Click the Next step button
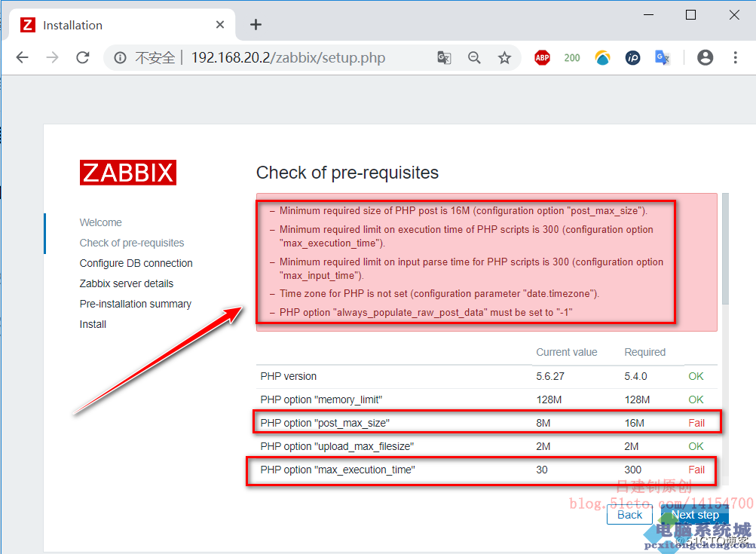The image size is (756, 554). (695, 515)
